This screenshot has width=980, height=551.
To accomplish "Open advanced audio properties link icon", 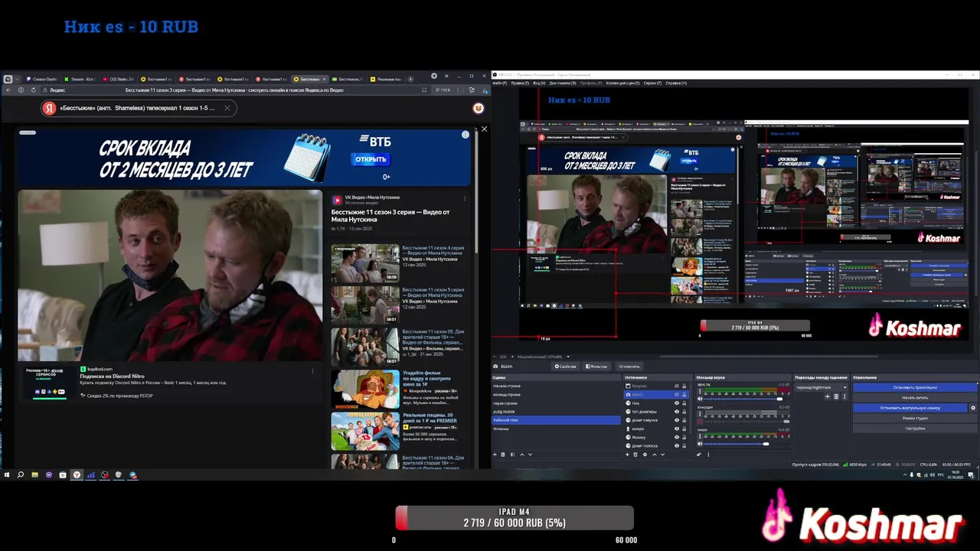I will (698, 455).
